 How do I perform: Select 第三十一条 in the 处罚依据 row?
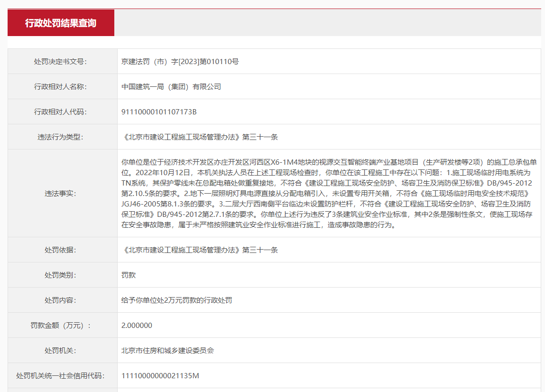(x=260, y=250)
